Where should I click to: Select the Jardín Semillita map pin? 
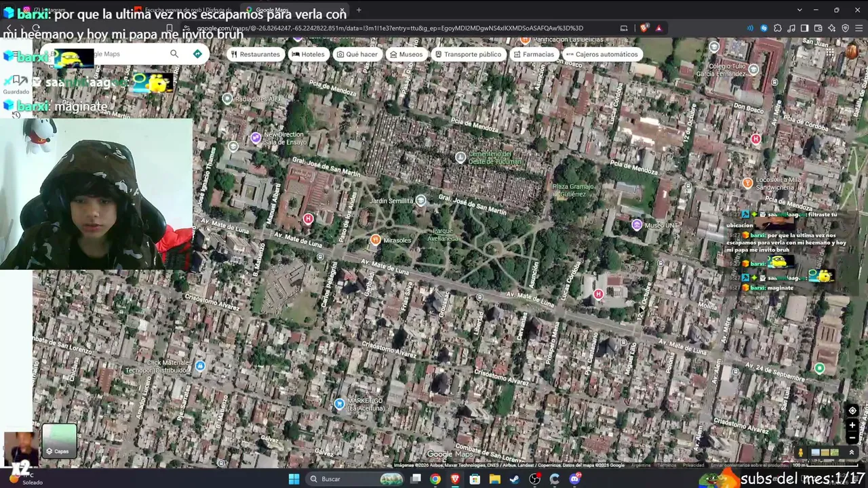[421, 201]
